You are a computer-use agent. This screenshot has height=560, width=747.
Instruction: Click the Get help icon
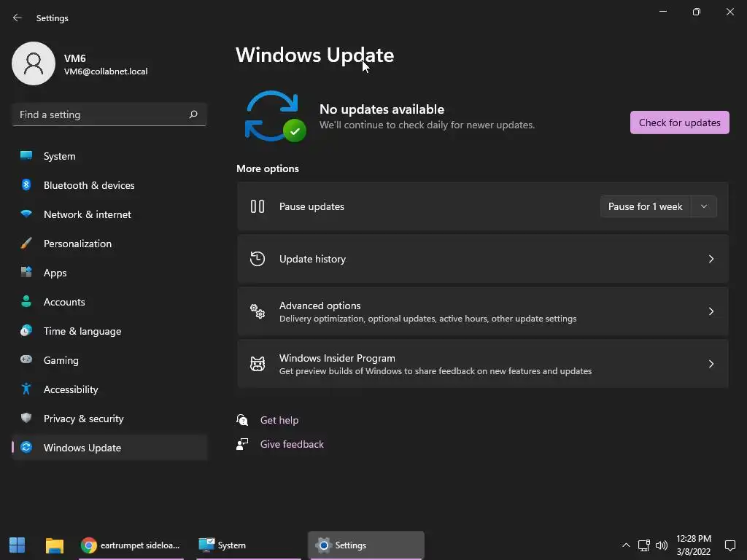(x=242, y=420)
